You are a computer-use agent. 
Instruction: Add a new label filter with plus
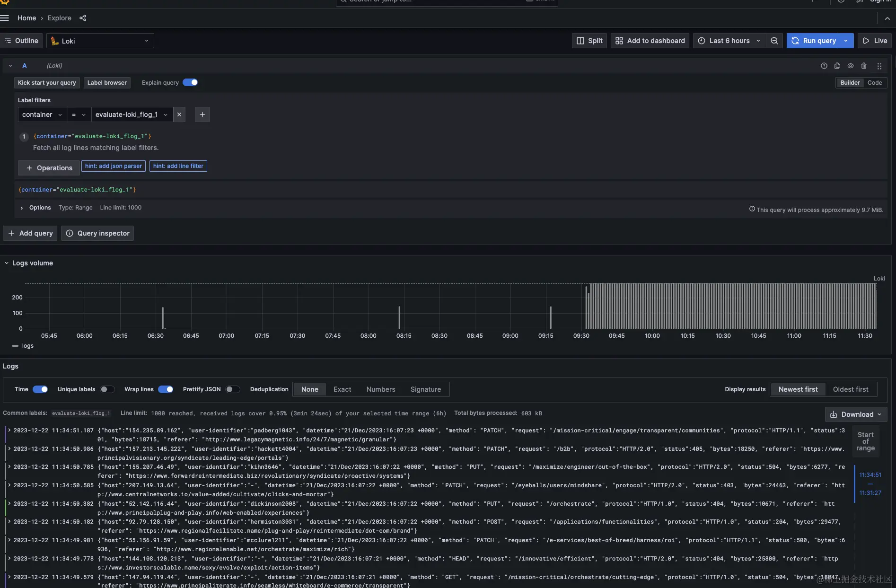202,114
